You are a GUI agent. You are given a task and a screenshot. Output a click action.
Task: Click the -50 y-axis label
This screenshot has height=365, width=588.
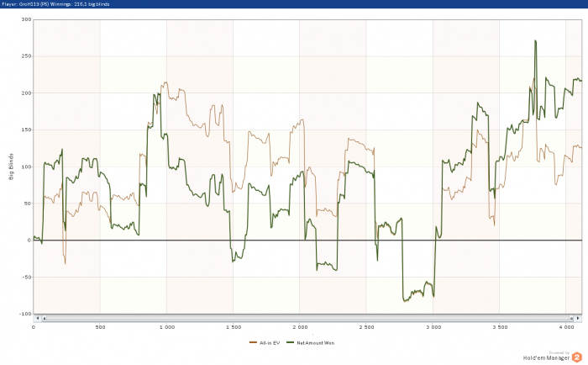(x=26, y=278)
